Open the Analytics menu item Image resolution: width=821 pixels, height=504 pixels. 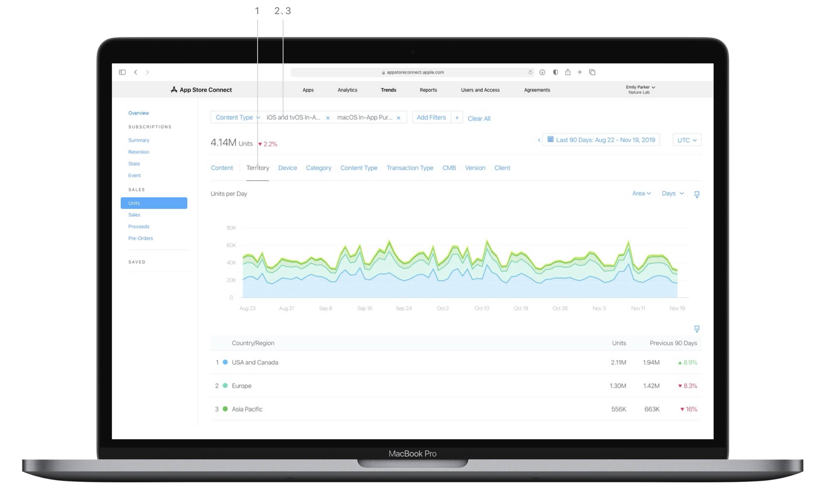[347, 90]
